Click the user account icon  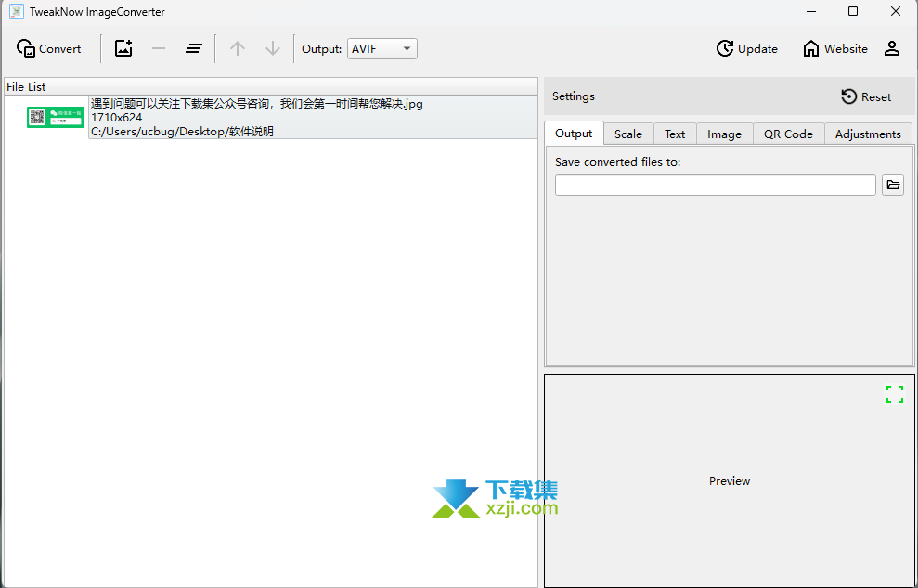point(892,48)
